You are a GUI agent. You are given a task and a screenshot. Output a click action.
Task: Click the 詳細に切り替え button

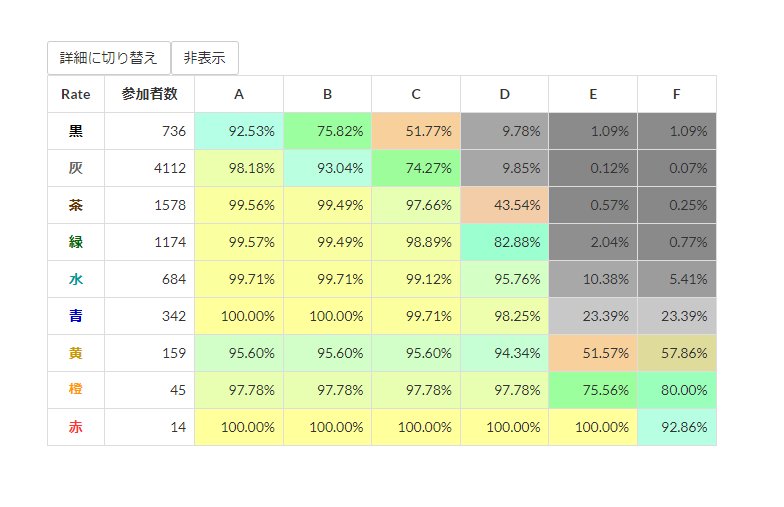point(109,58)
